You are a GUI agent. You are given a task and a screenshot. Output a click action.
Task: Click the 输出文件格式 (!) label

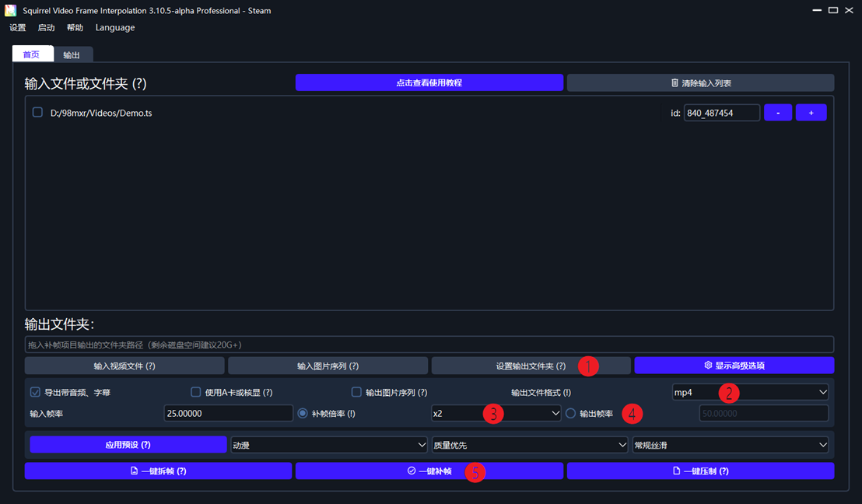point(541,393)
